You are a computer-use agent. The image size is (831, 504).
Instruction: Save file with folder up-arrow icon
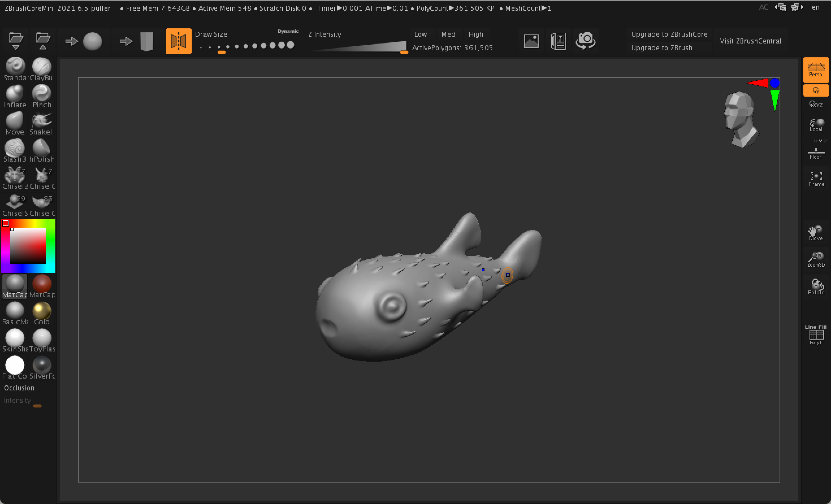(x=43, y=41)
